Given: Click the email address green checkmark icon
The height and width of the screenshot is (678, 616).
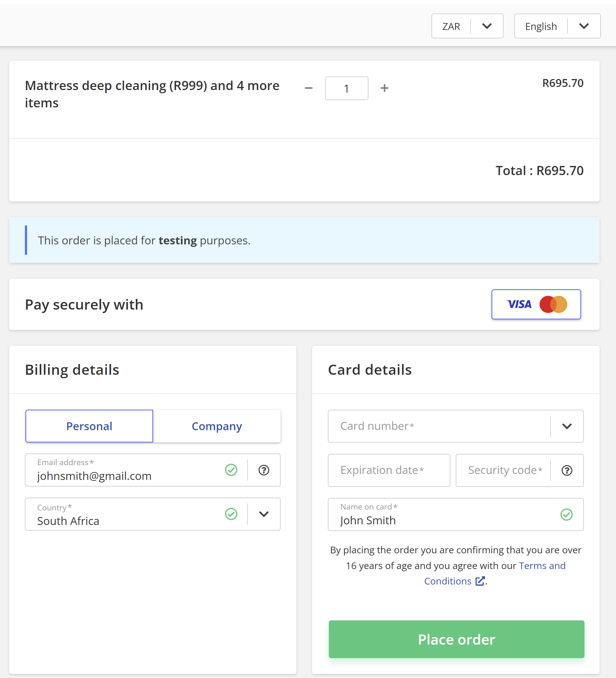Looking at the screenshot, I should 231,470.
